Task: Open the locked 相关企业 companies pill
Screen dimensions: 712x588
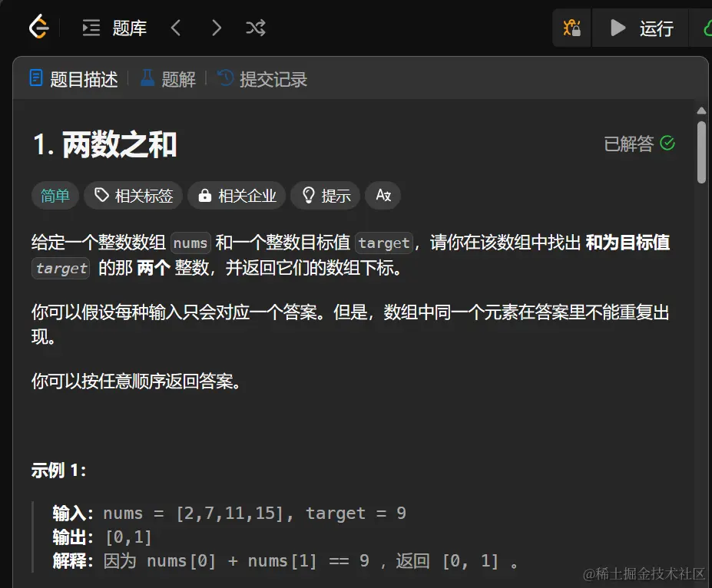Action: coord(237,196)
